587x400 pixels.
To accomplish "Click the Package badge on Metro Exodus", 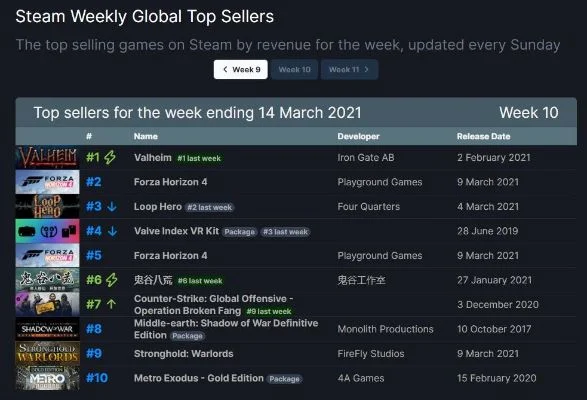I will click(285, 379).
